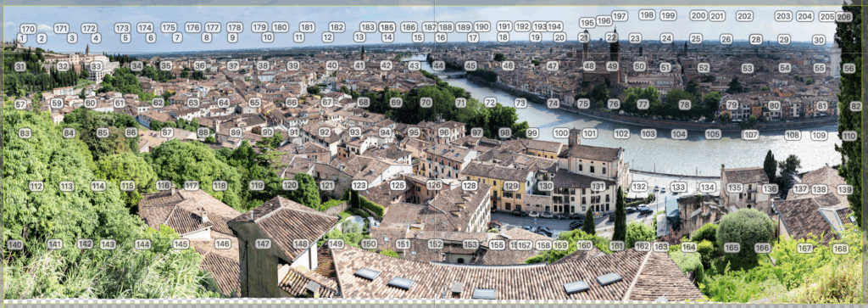Choose control point marker 30

click(819, 40)
